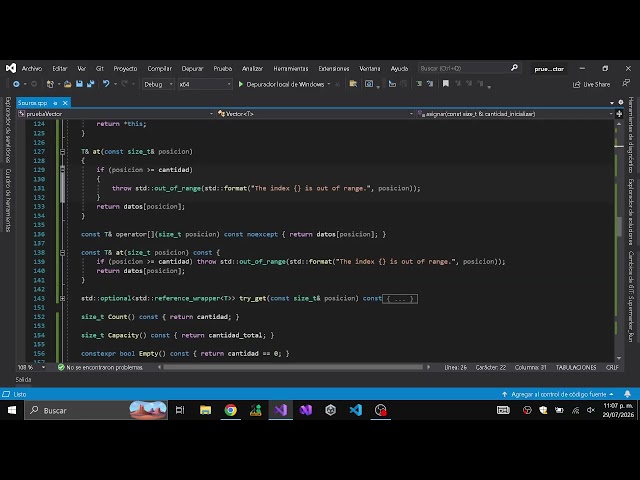Save the file with the floppy-disk icon
Screen dimensions: 640x480
click(79, 84)
